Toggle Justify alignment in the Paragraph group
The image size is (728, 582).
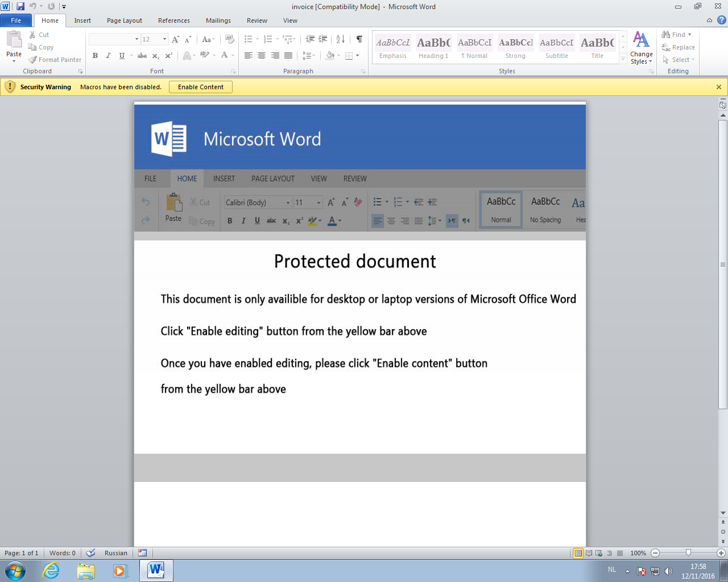point(288,56)
